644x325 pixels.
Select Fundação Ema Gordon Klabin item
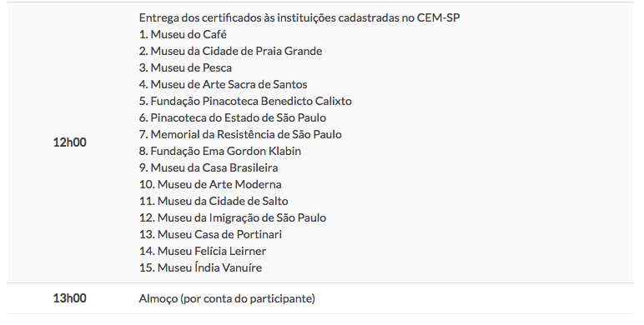pyautogui.click(x=219, y=151)
